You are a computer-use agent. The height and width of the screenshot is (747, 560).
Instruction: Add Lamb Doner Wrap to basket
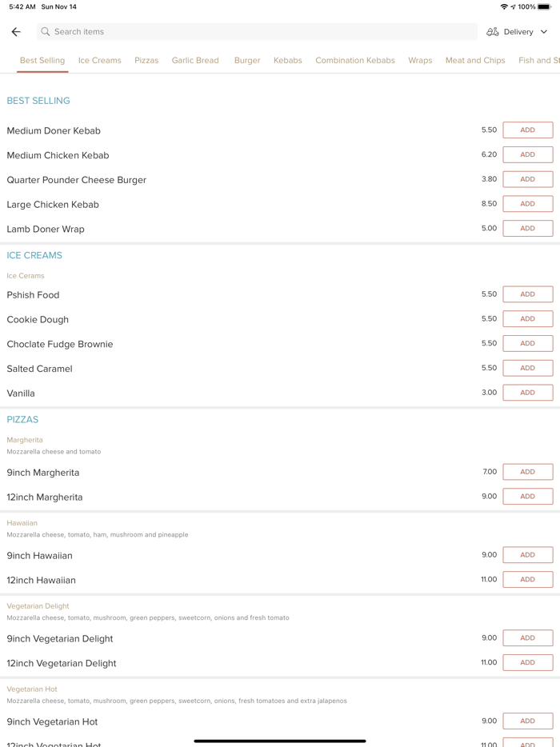[x=527, y=229]
